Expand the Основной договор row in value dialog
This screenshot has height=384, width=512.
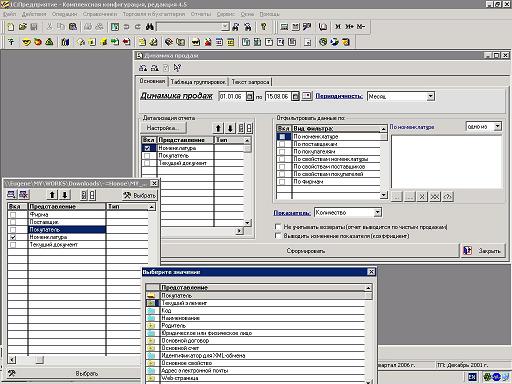pyautogui.click(x=151, y=341)
